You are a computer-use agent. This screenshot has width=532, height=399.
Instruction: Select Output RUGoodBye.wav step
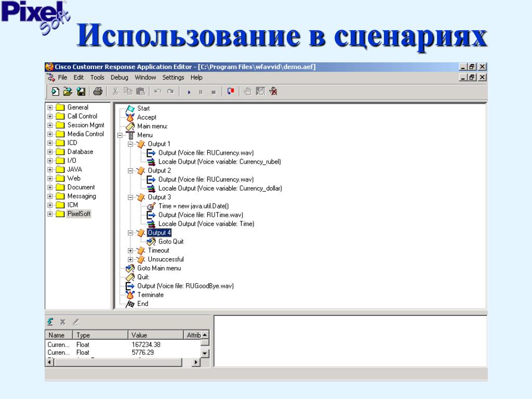click(185, 286)
